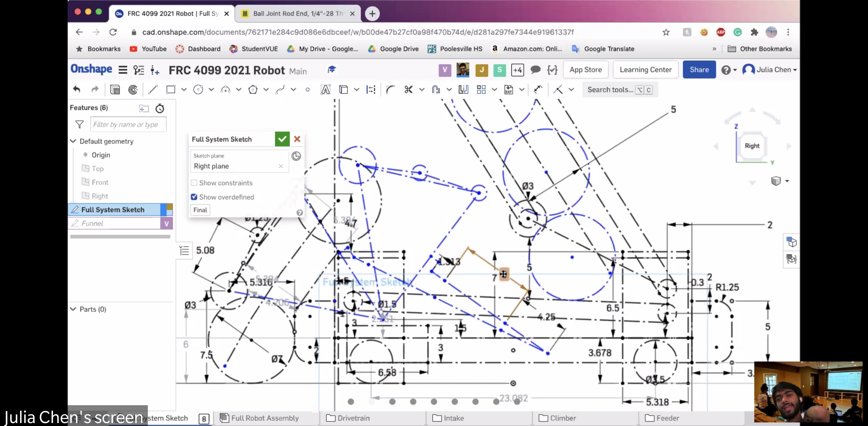Click the rollback stopwatch icon in Features
868x426 pixels.
pyautogui.click(x=160, y=108)
